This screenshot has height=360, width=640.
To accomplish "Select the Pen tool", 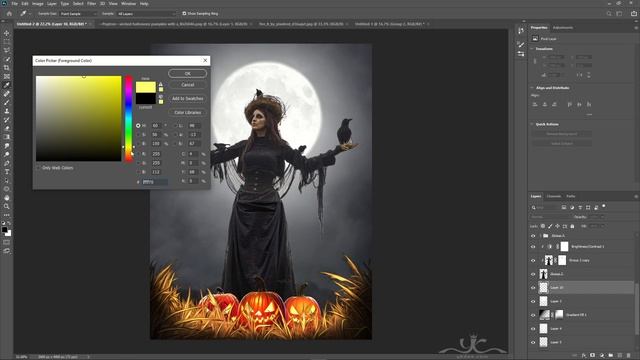I will point(7,163).
